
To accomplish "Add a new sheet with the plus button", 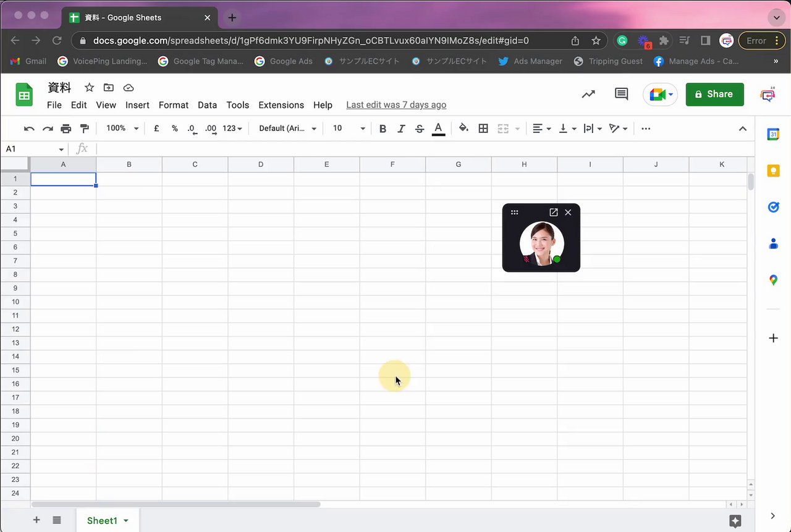I will click(x=36, y=520).
